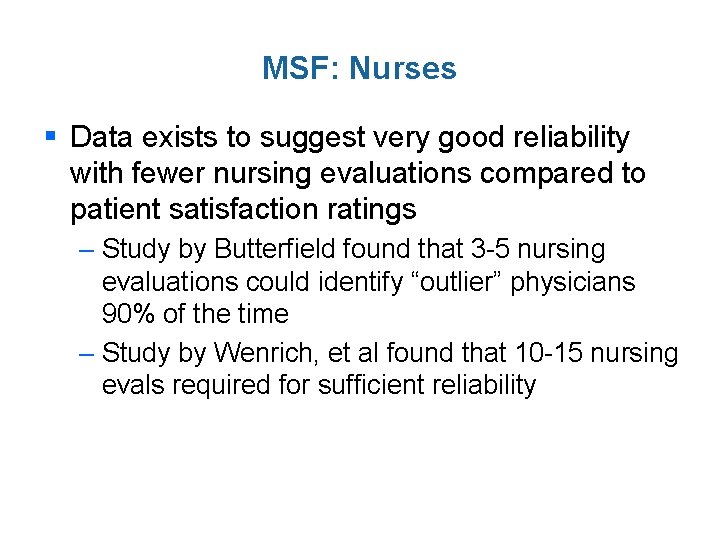Select the line "Data exists to suggest very good reliability"
This screenshot has height=540, width=720.
click(x=349, y=138)
